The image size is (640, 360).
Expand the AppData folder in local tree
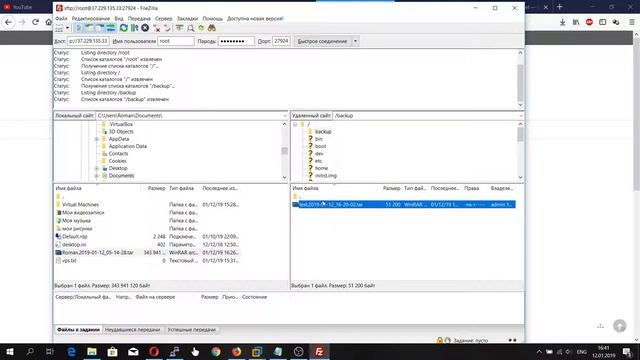pyautogui.click(x=97, y=139)
